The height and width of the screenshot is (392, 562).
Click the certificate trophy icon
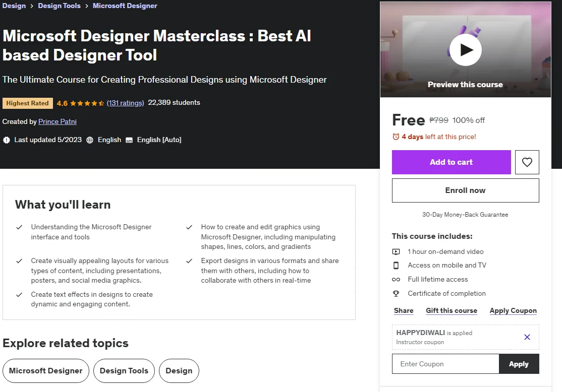click(396, 294)
